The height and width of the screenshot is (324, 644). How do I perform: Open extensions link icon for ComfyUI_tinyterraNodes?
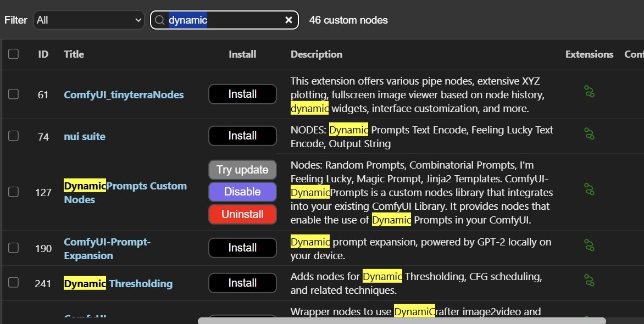[589, 91]
